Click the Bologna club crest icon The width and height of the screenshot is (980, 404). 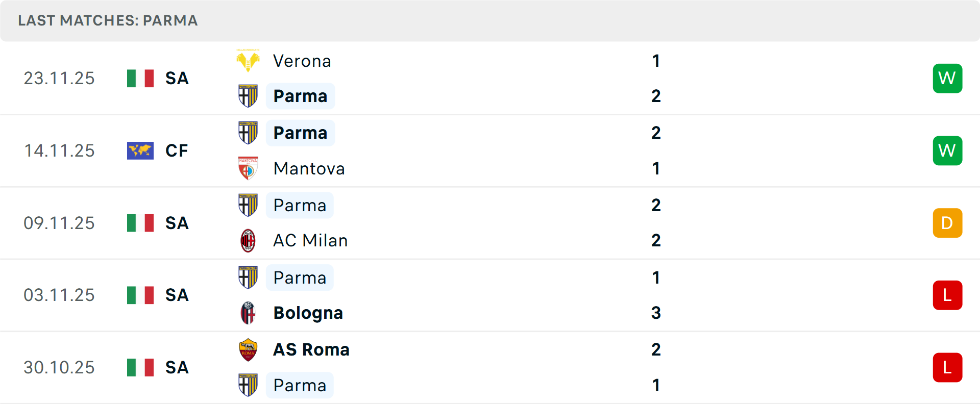248,313
